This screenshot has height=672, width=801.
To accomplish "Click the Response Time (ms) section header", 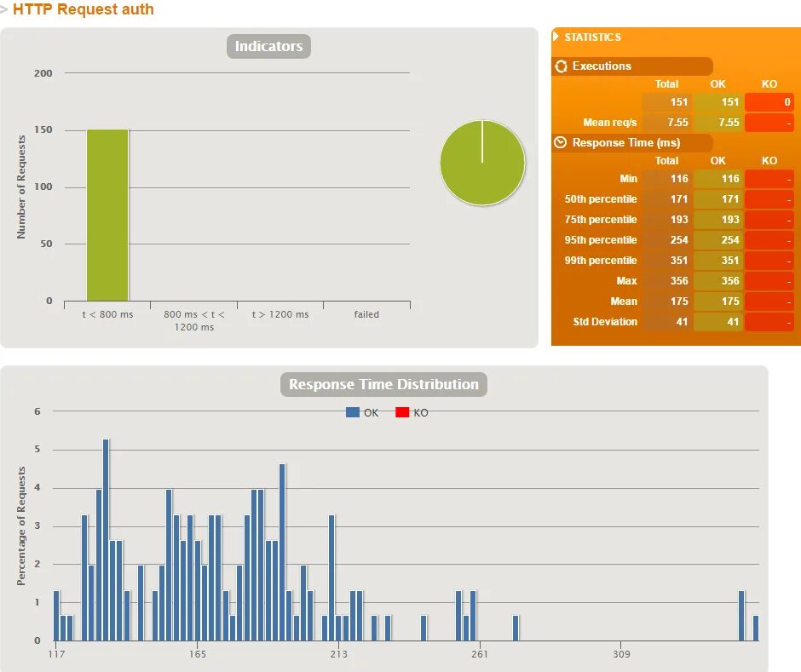I will pos(632,142).
